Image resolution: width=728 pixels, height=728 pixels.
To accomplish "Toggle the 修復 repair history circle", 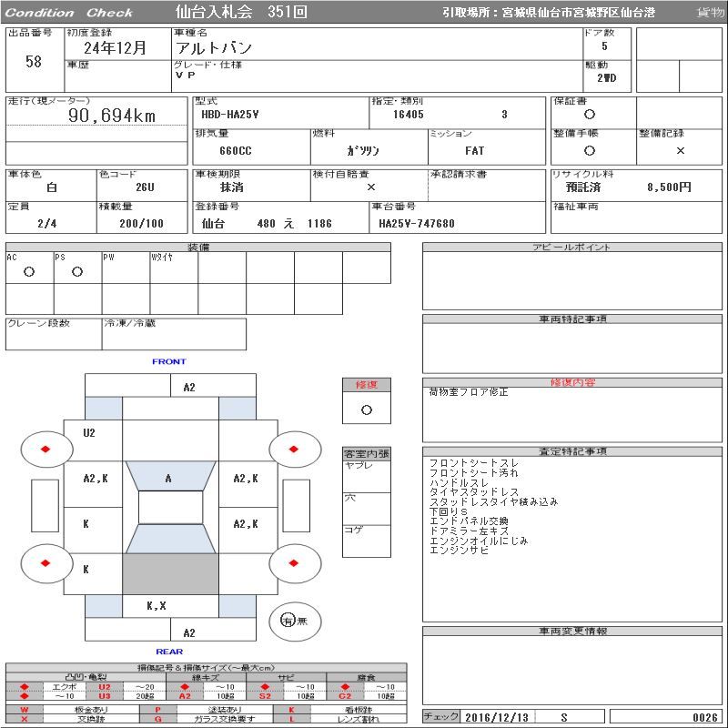I will [x=366, y=409].
